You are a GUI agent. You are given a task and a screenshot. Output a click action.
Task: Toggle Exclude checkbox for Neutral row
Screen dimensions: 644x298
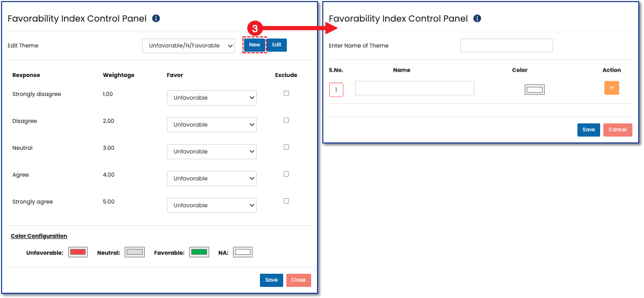(x=286, y=147)
